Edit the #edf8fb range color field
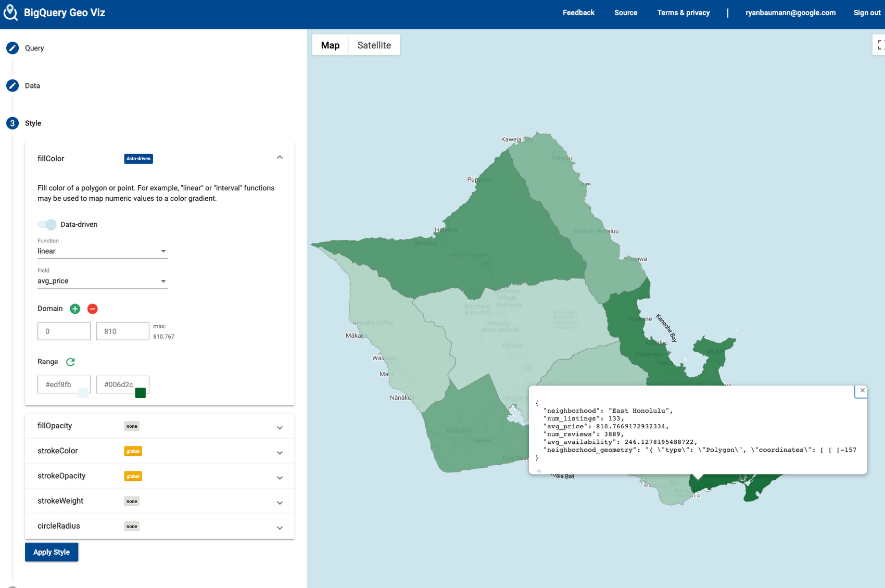The height and width of the screenshot is (588, 885). pos(64,385)
